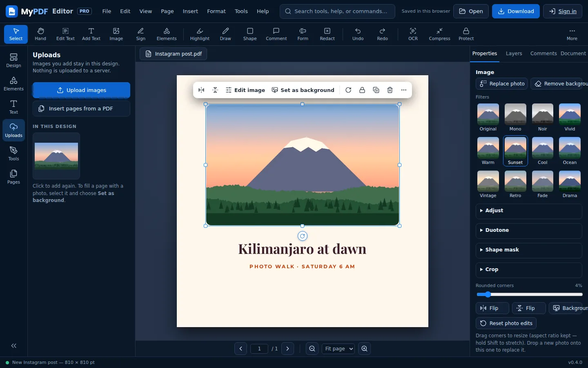
Task: Open the Protect tool
Action: click(x=466, y=34)
